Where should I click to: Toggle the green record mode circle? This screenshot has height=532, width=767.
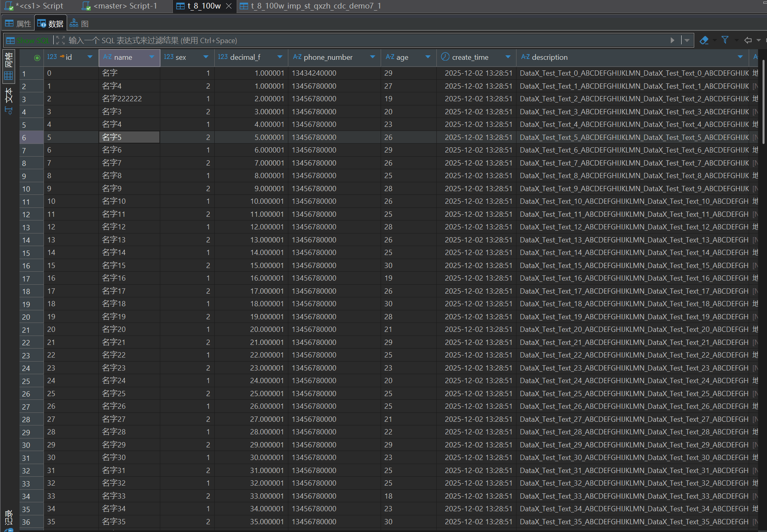tap(37, 58)
